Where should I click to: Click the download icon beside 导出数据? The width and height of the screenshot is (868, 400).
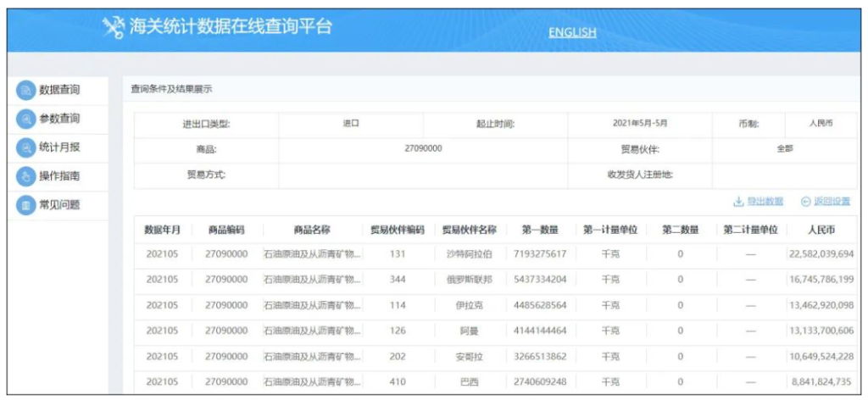coord(738,202)
